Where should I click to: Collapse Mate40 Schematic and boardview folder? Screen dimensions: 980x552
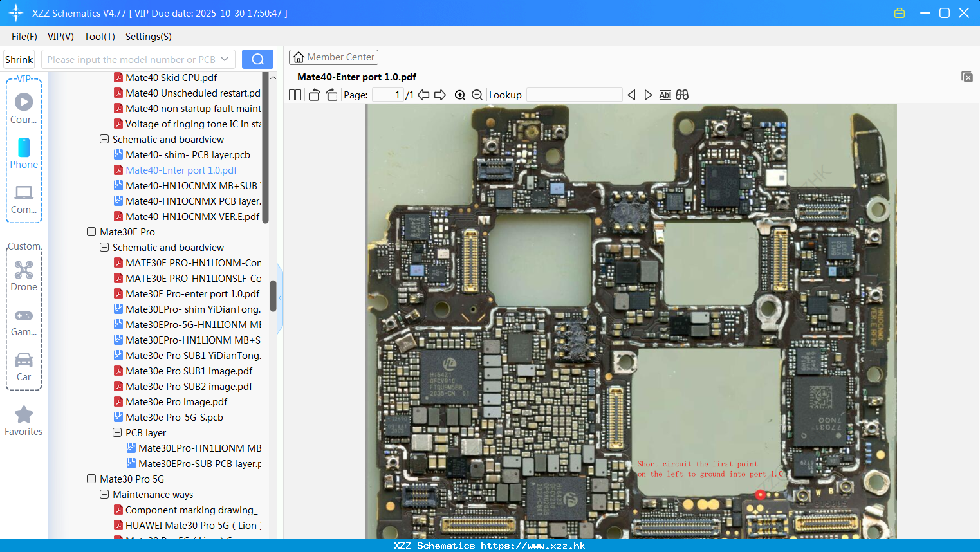[x=104, y=140]
